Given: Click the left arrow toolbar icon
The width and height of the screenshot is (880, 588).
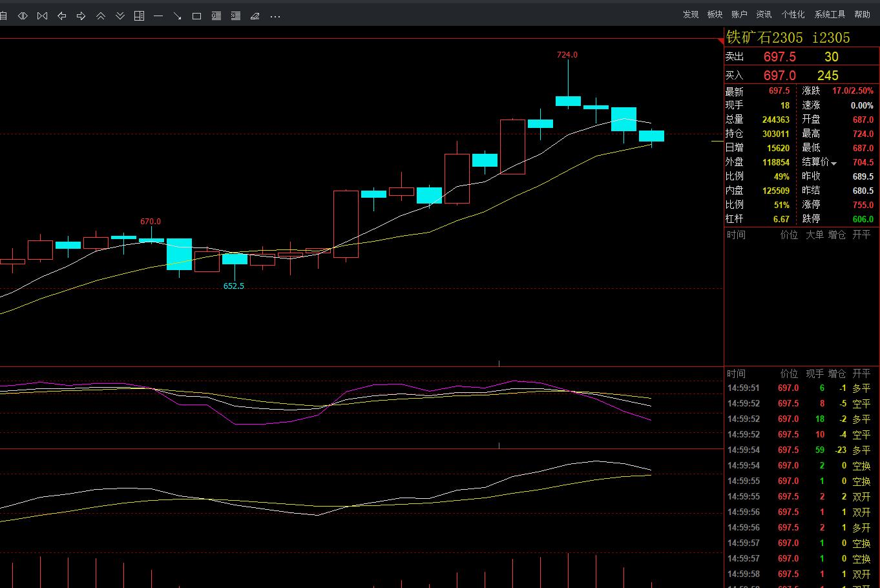Looking at the screenshot, I should pos(62,16).
